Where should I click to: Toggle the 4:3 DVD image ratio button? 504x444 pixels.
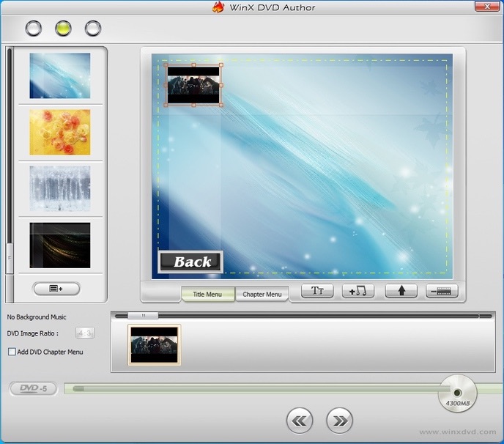(85, 333)
